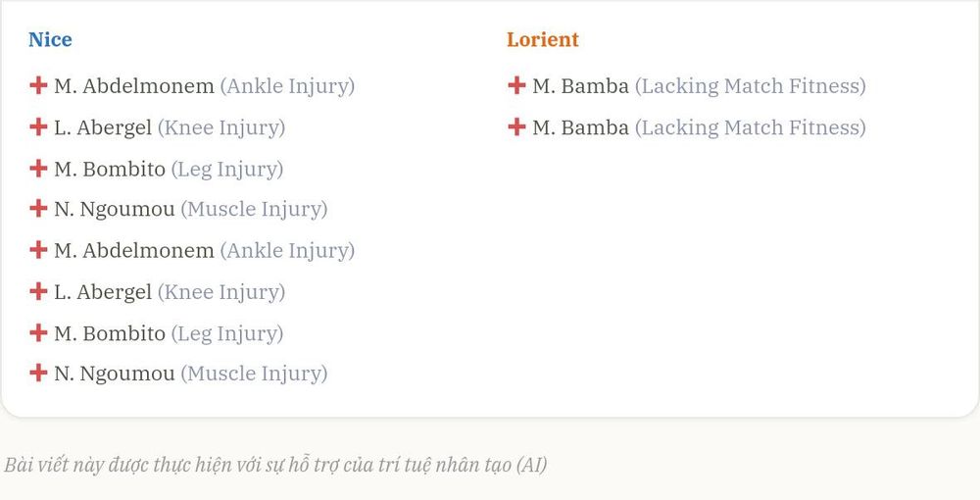The image size is (980, 500).
Task: Click the first M. Bamba player name
Action: coord(580,86)
